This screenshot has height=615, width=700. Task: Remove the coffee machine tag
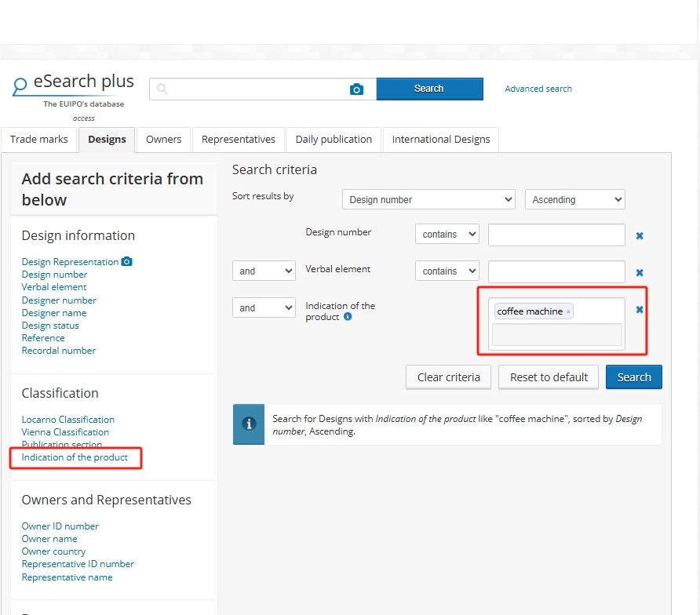(x=569, y=312)
